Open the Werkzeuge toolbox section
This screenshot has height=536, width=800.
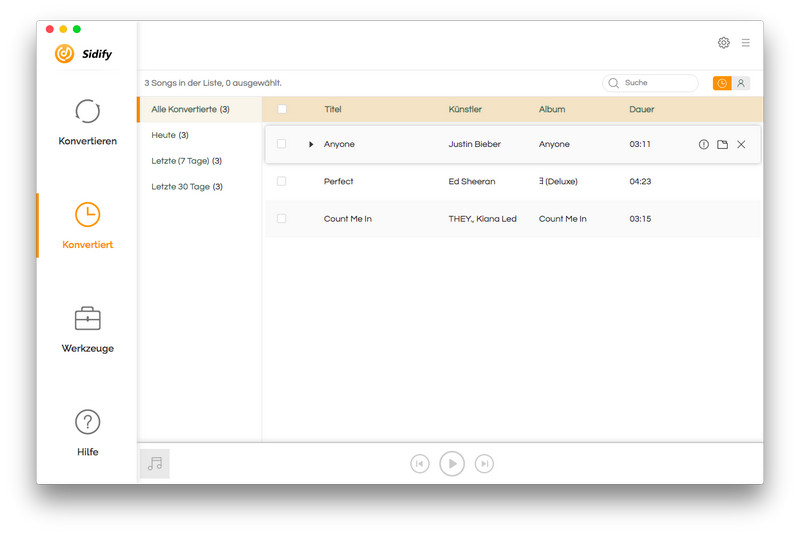pos(87,329)
